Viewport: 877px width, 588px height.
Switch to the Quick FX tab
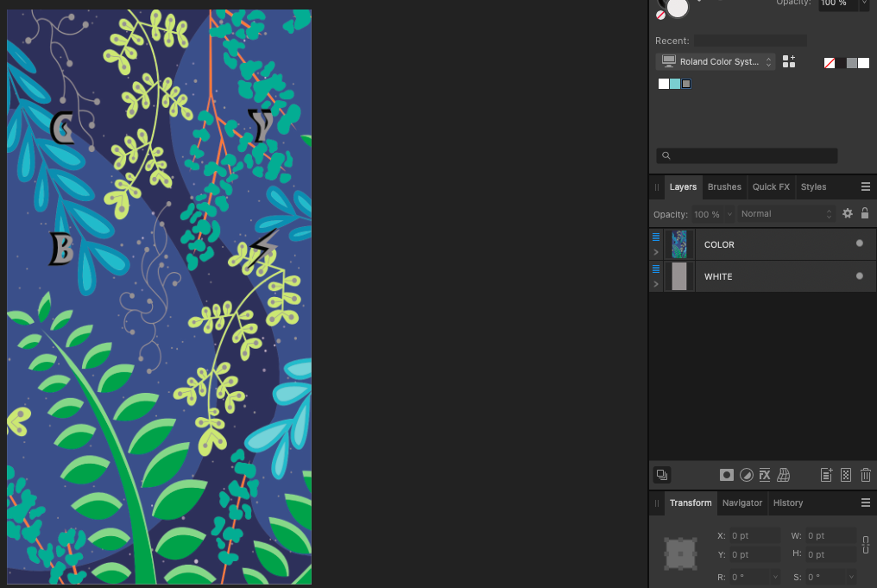pos(771,187)
